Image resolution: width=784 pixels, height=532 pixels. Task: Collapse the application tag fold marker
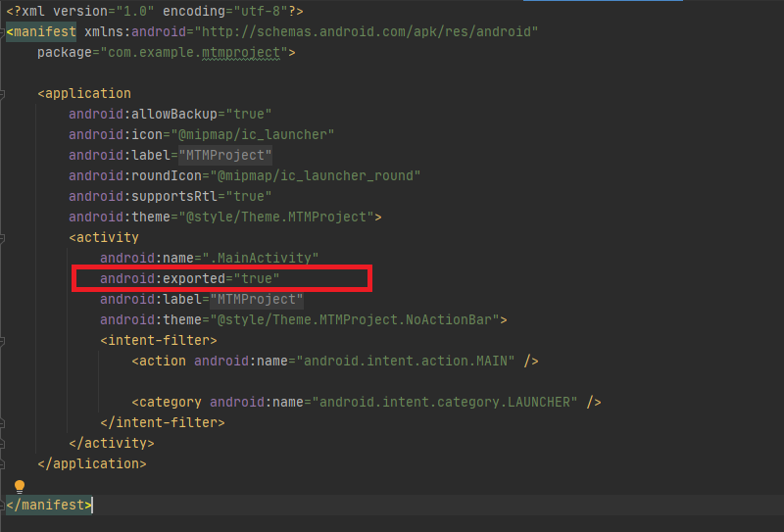coord(2,93)
